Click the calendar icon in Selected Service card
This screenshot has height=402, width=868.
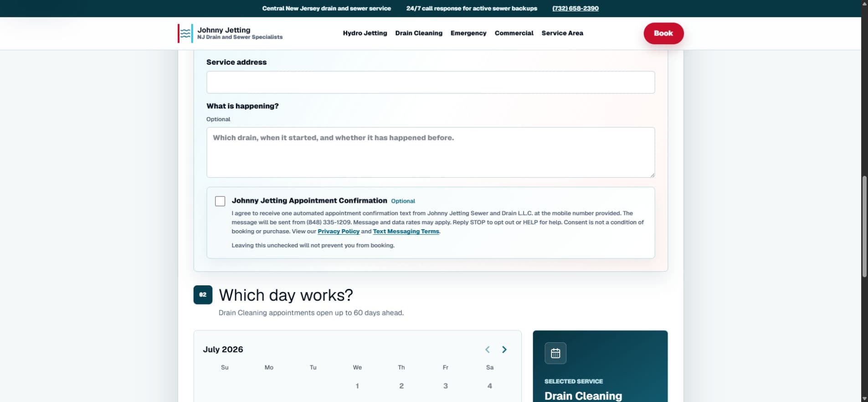pos(555,353)
